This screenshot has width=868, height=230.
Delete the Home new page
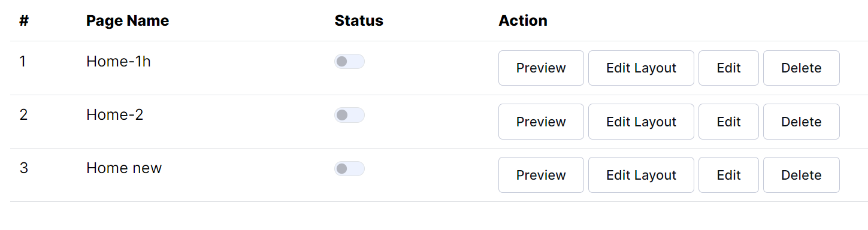(801, 175)
